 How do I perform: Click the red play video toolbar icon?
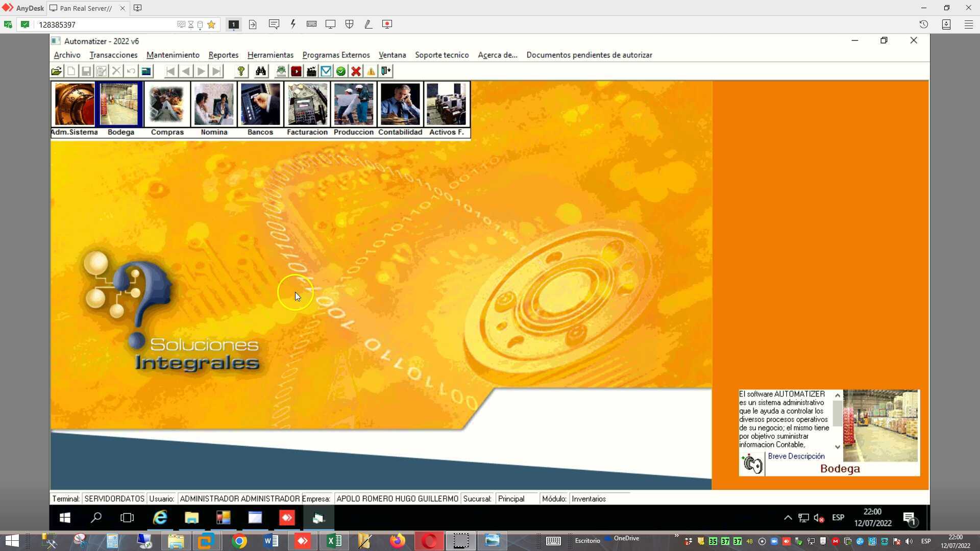(x=296, y=71)
